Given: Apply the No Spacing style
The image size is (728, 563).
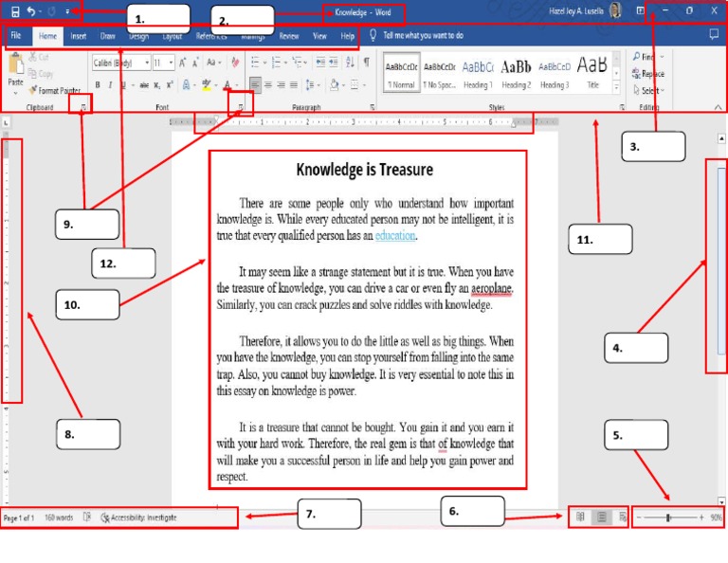Looking at the screenshot, I should click(x=439, y=73).
